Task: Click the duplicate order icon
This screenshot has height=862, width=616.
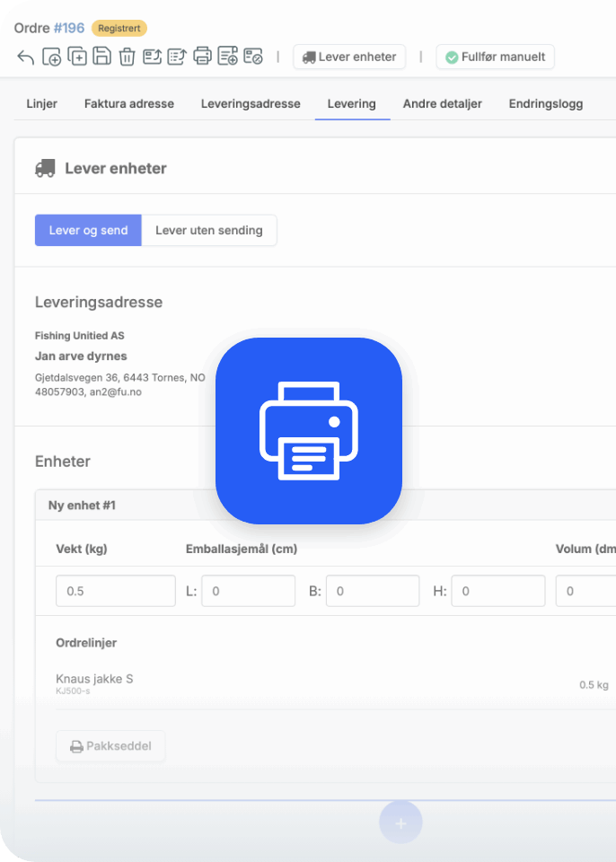Action: 77,57
